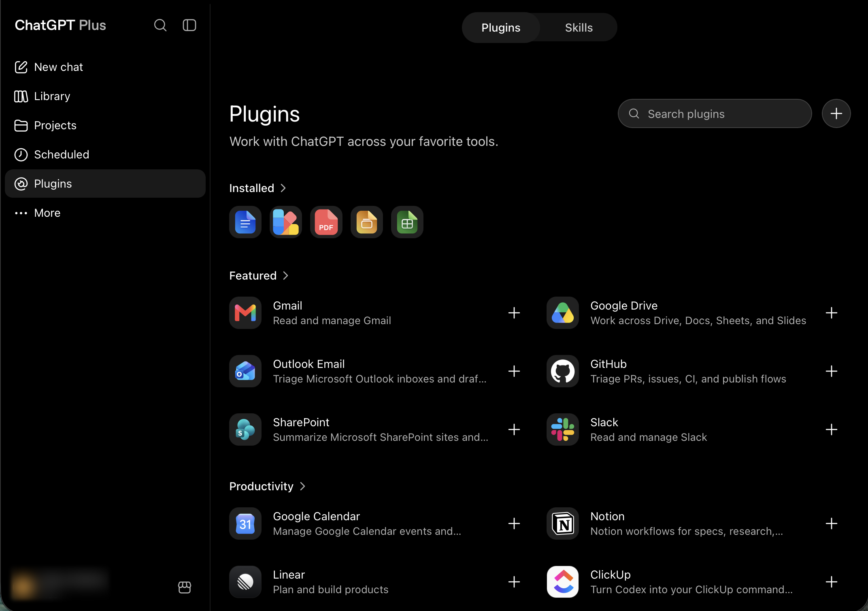Start a New chat
Screen dimensions: 868x611
click(x=105, y=67)
